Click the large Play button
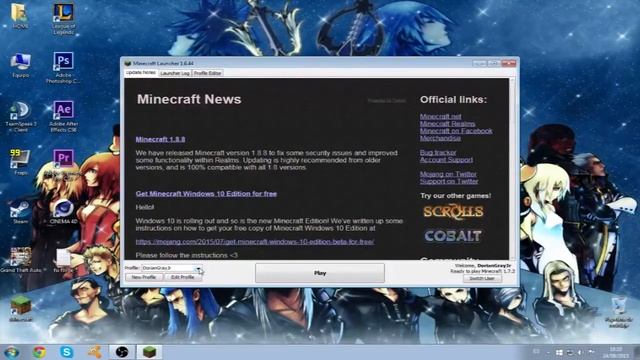 point(320,273)
